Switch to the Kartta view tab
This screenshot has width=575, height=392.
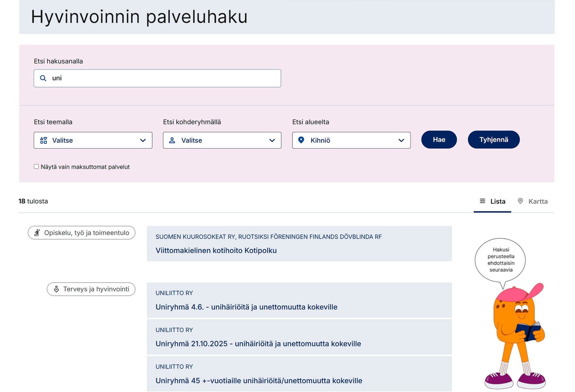(533, 202)
